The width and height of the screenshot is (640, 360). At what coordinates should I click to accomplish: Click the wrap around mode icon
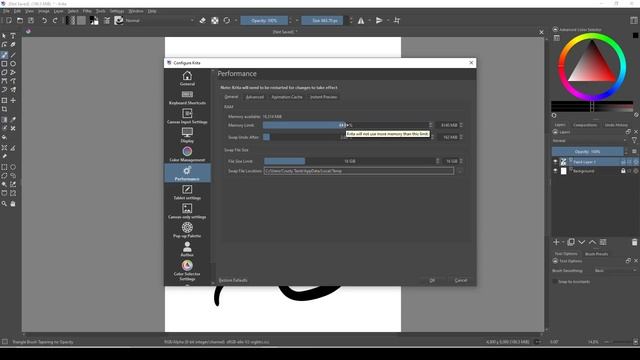click(397, 20)
